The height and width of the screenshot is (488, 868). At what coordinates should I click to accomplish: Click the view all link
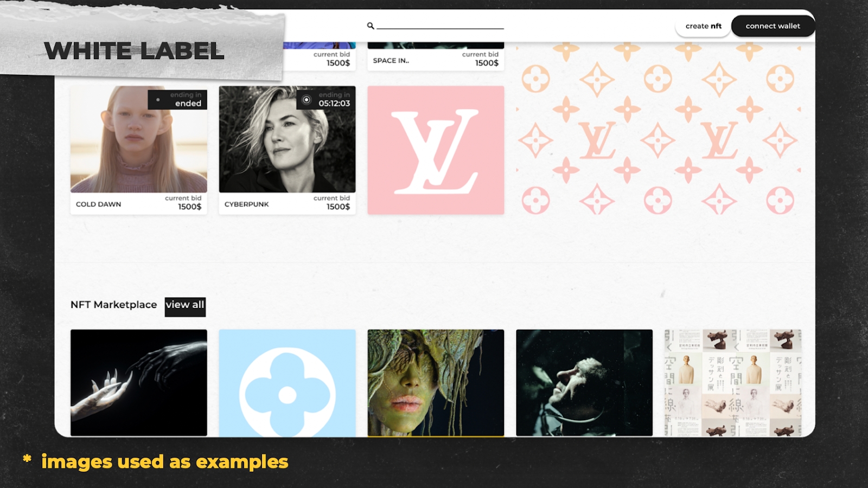185,306
